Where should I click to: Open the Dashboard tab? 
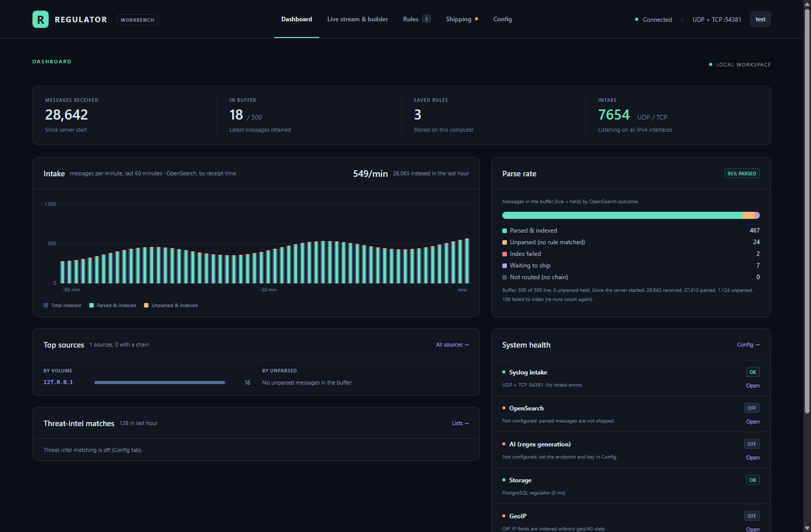(297, 19)
